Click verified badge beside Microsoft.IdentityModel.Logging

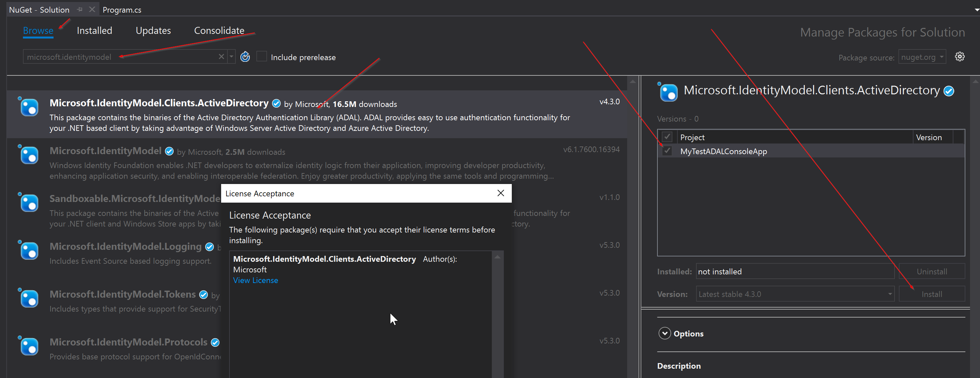tap(210, 247)
